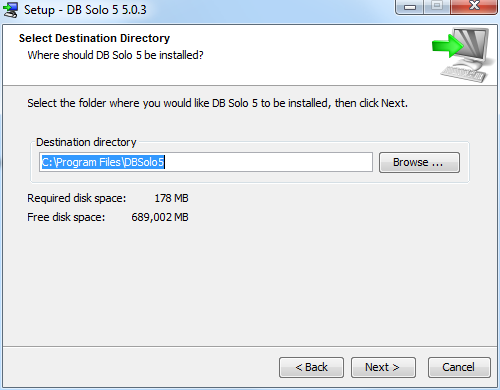Click into the destination directory path field
Screen dimensions: 500x390
[x=206, y=162]
